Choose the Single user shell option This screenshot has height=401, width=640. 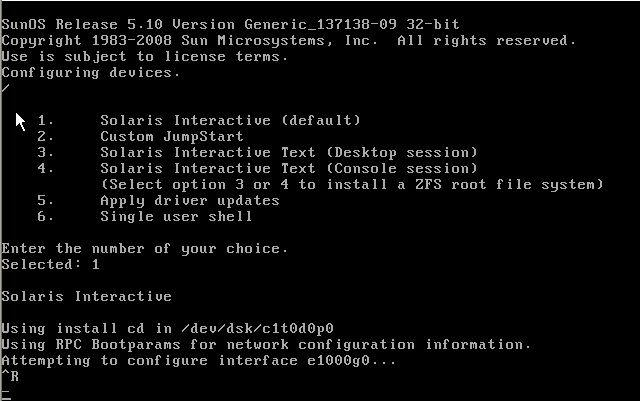pyautogui.click(x=175, y=216)
